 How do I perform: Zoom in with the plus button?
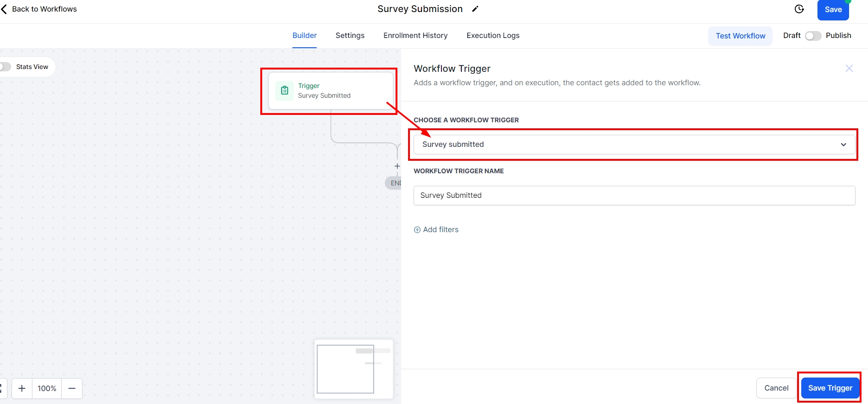(22, 388)
